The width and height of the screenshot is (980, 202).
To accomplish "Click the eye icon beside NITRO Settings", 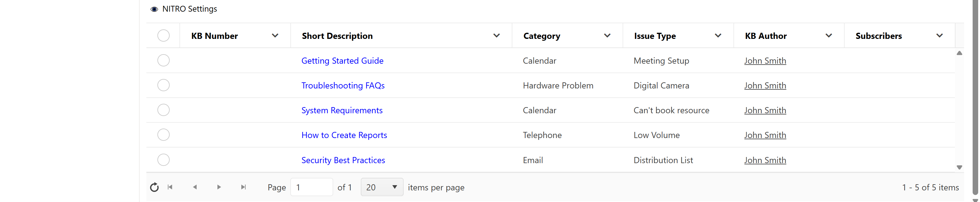I will pyautogui.click(x=154, y=9).
